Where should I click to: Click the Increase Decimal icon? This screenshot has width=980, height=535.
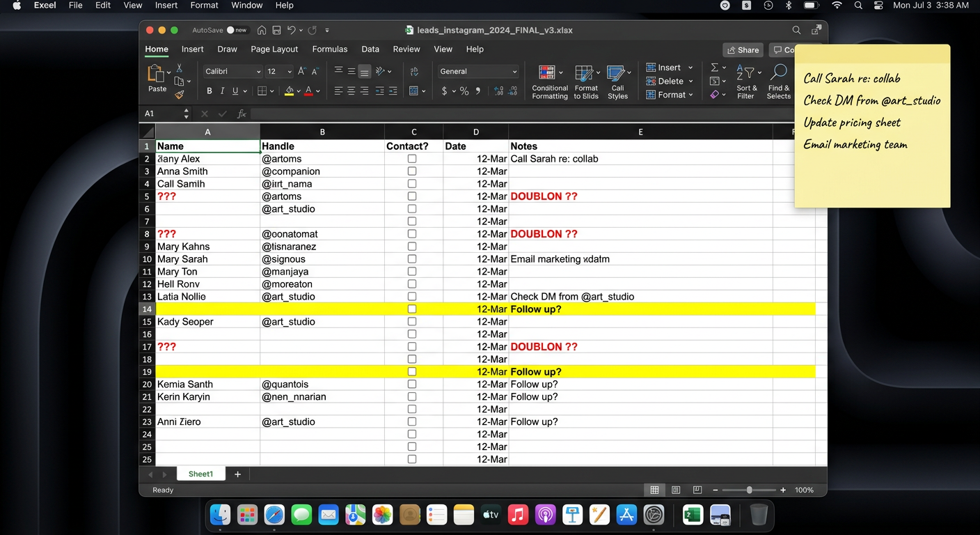click(498, 91)
